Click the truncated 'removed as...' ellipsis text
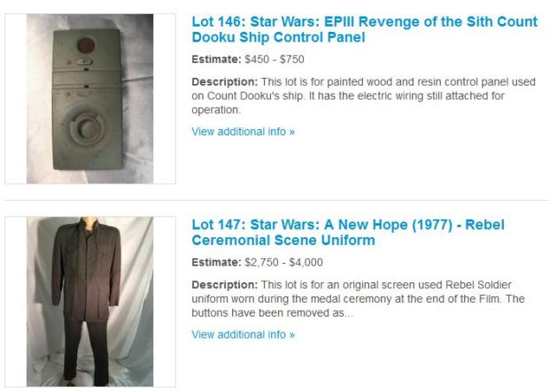The width and height of the screenshot is (549, 392). (332, 313)
